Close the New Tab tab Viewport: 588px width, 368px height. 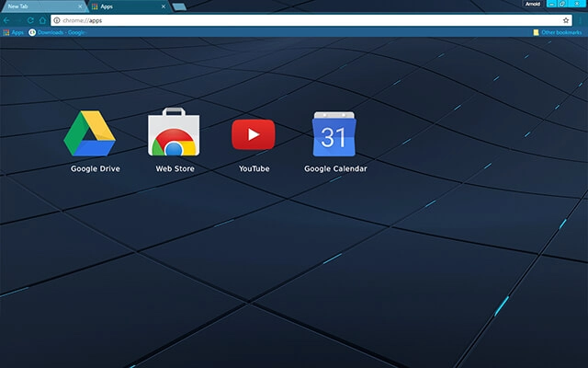pos(80,6)
